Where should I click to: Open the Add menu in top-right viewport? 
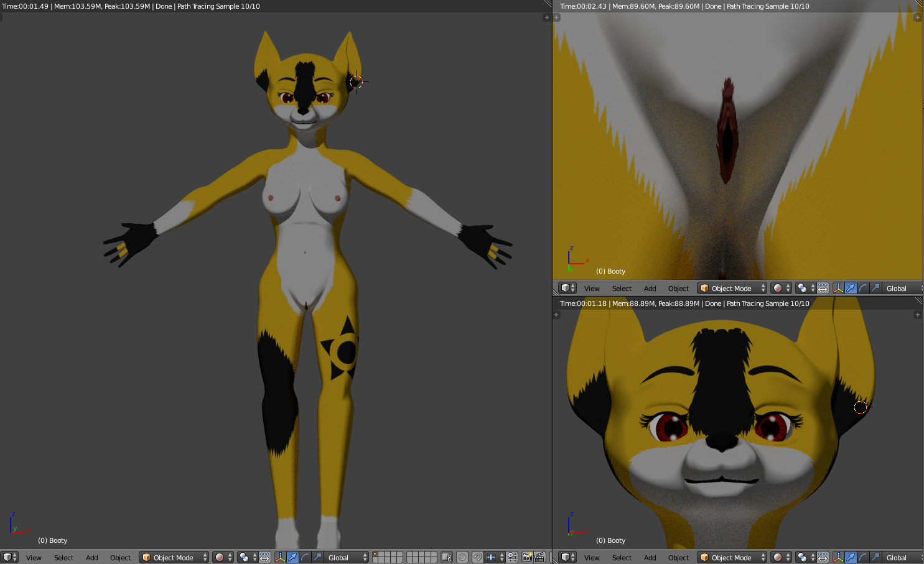(x=650, y=289)
